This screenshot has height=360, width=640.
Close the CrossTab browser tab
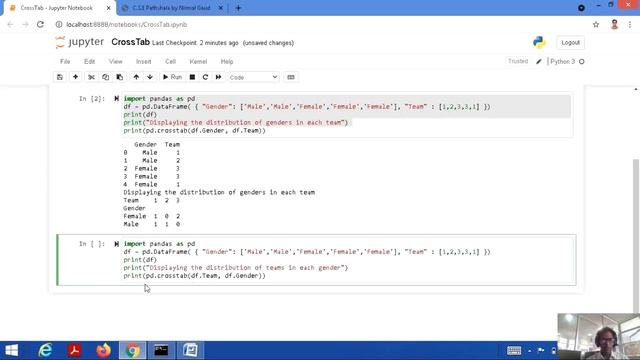[x=109, y=8]
